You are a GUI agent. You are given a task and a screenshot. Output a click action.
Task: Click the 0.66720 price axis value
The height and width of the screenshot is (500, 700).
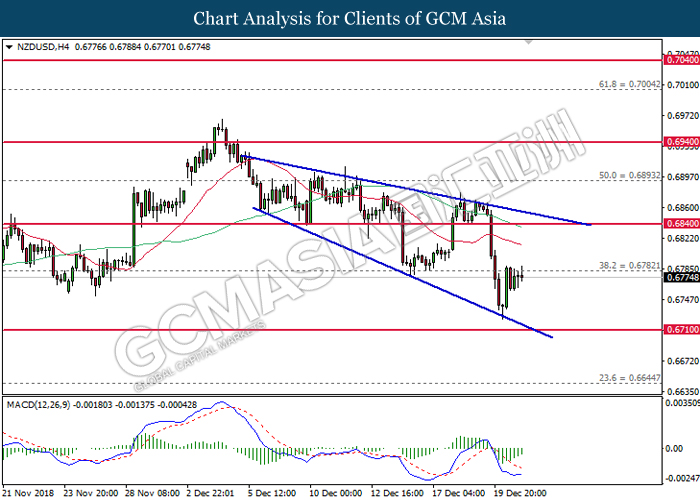(x=683, y=361)
